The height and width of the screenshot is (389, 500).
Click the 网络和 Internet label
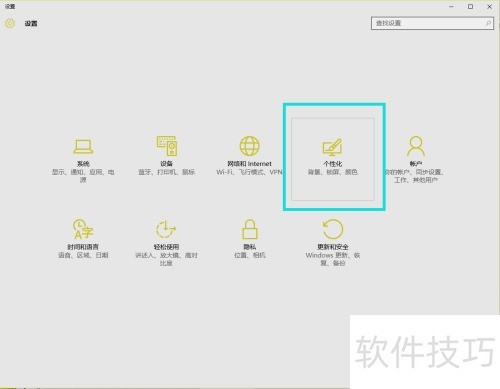click(249, 164)
